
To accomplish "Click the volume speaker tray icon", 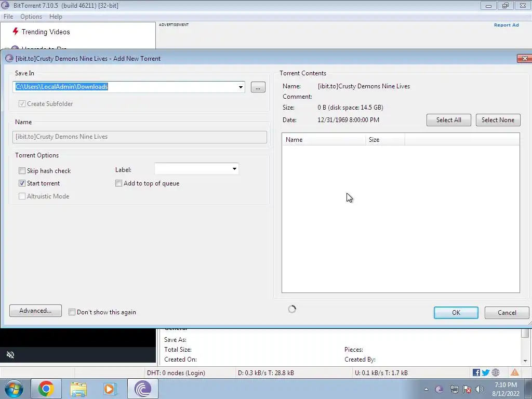I will (x=480, y=389).
